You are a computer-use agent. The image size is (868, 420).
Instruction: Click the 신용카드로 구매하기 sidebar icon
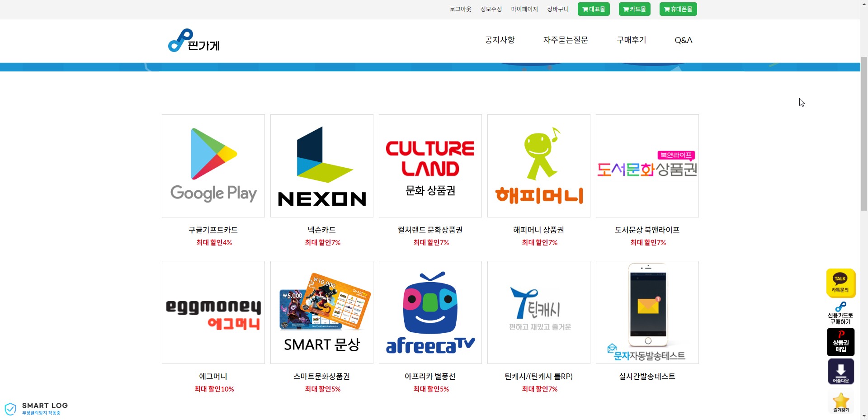(840, 313)
